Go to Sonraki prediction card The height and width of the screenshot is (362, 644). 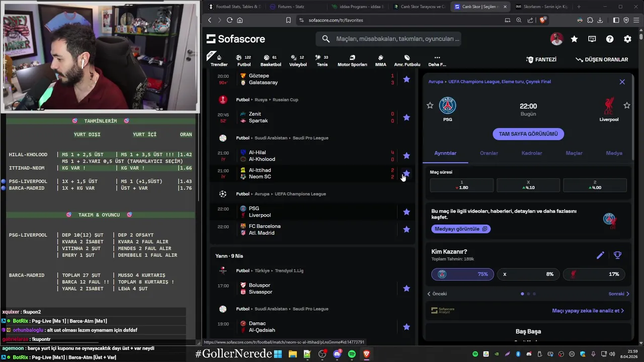(619, 294)
